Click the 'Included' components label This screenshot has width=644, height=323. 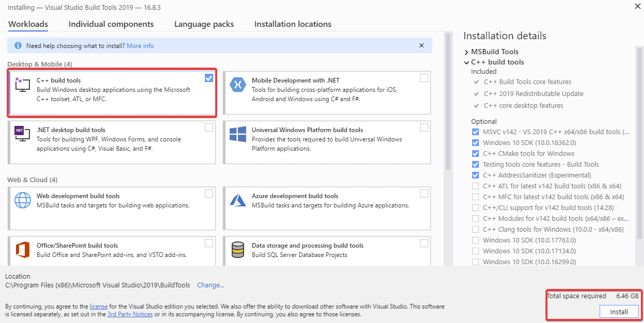(484, 72)
